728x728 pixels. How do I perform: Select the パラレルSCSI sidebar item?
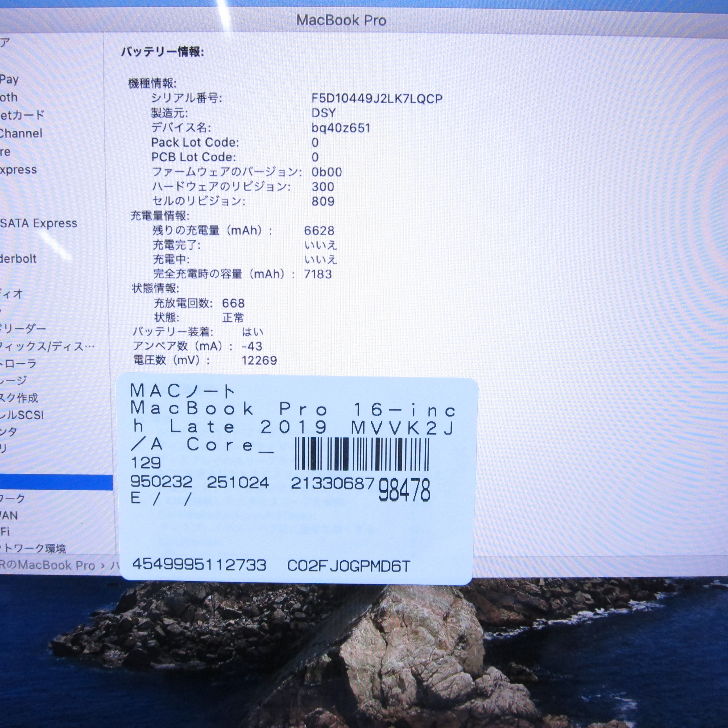click(x=22, y=415)
